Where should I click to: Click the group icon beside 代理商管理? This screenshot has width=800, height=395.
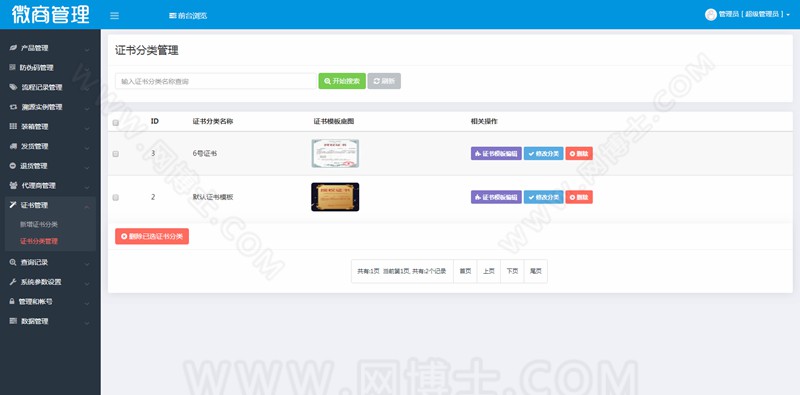pyautogui.click(x=13, y=185)
